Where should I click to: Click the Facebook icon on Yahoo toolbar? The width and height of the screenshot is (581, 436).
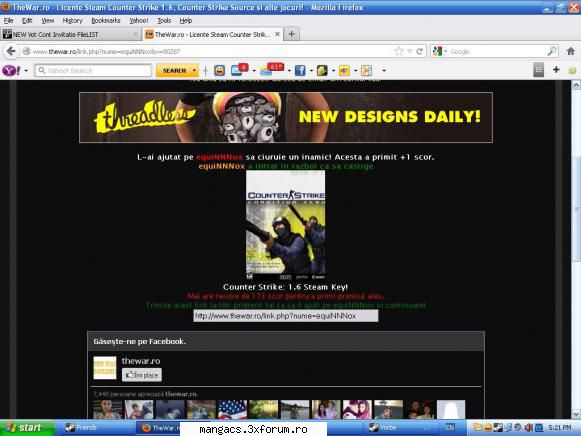pos(300,70)
